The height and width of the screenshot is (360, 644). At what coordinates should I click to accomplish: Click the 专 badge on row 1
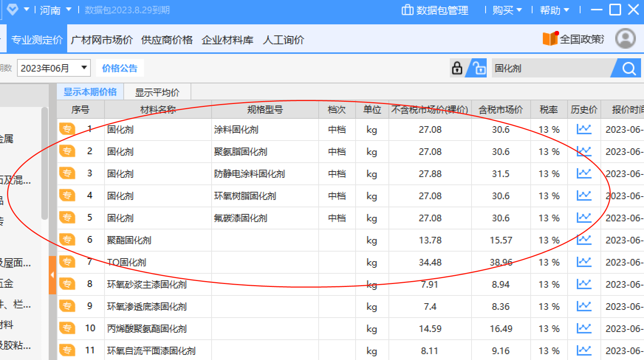(x=67, y=129)
